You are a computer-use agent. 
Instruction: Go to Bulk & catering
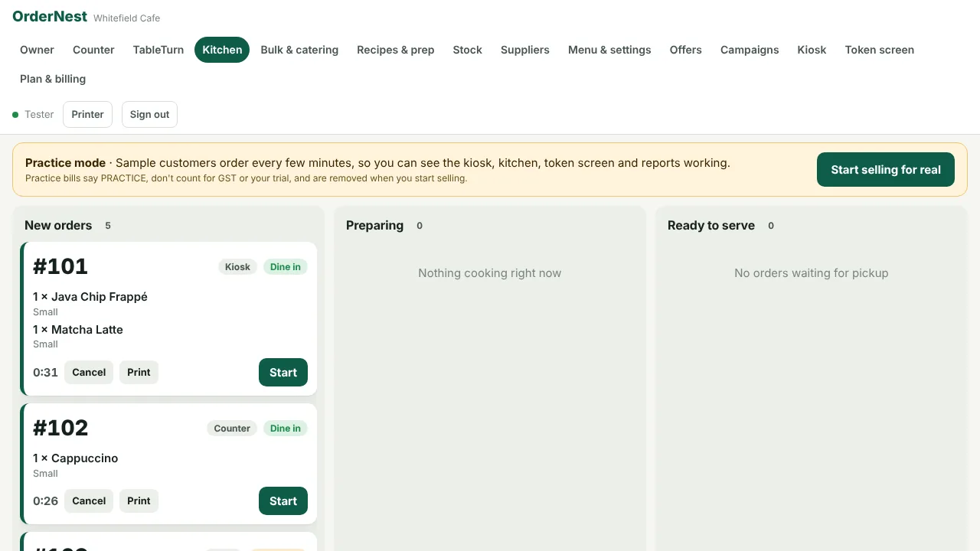point(299,50)
